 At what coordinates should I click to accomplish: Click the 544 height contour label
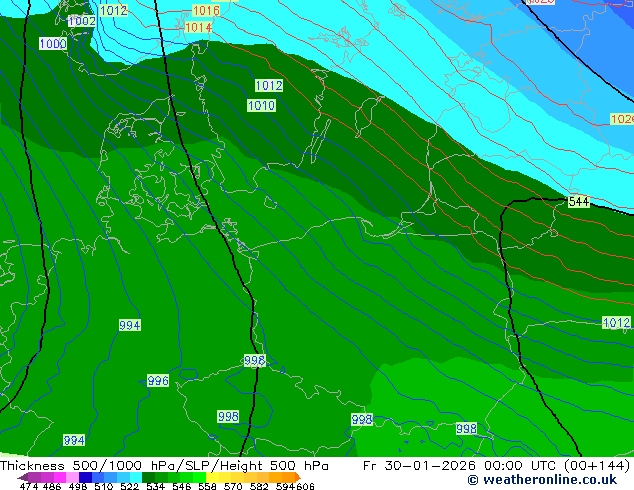(x=578, y=202)
